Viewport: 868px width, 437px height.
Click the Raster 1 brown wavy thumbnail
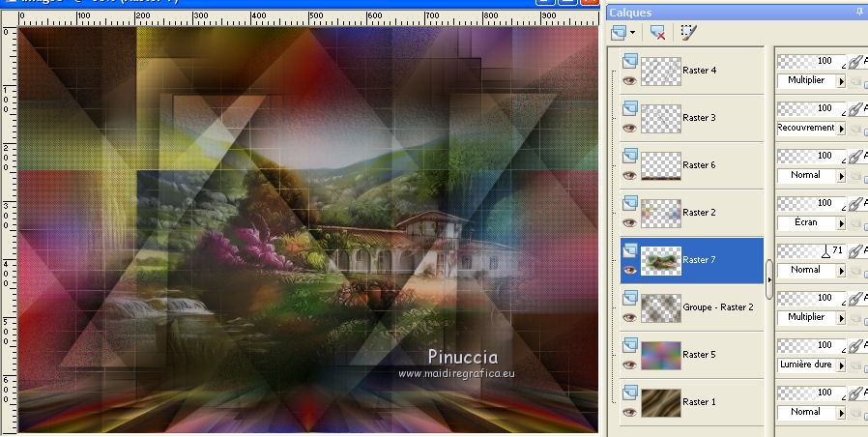661,402
